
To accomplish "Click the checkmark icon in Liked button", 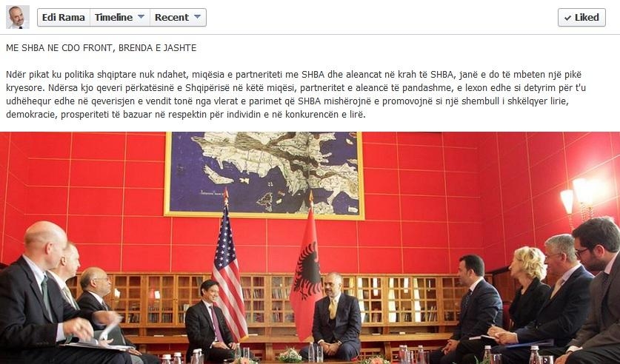I will [567, 18].
